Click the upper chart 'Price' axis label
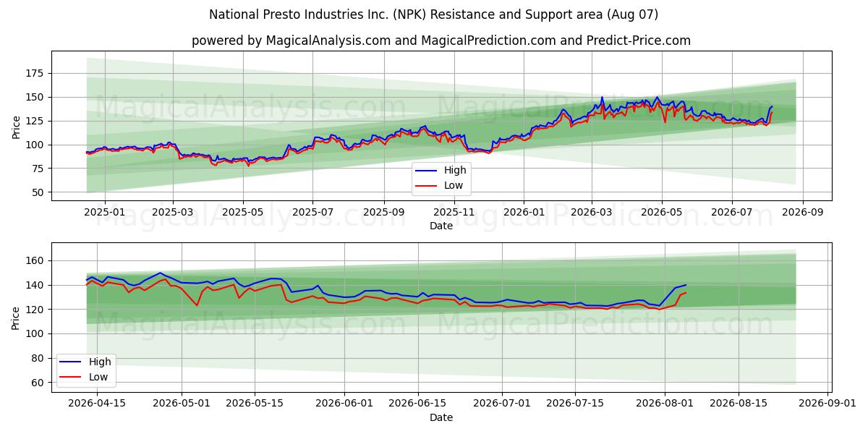868x434 pixels. pos(17,126)
